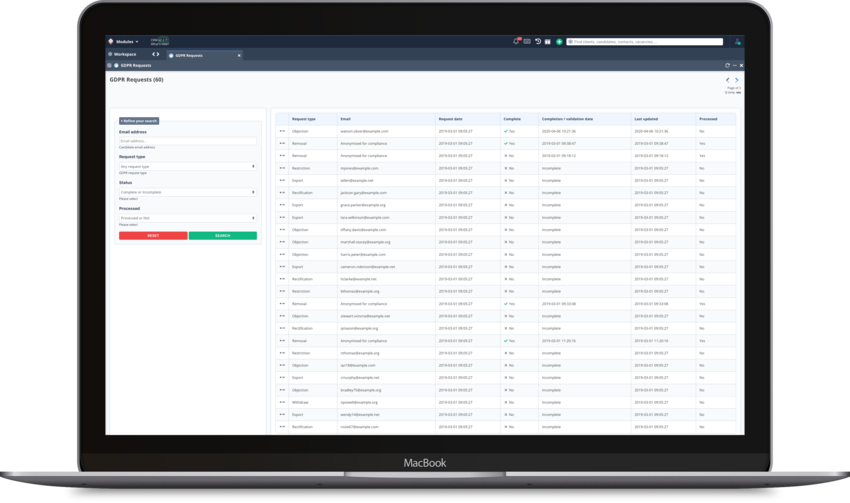850x503 pixels.
Task: Click the green plus add button
Action: (x=559, y=42)
